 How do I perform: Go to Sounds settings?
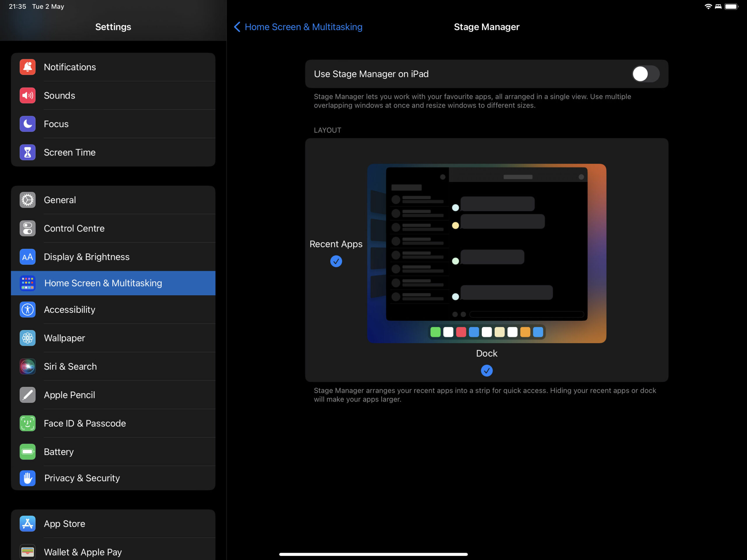pyautogui.click(x=113, y=95)
